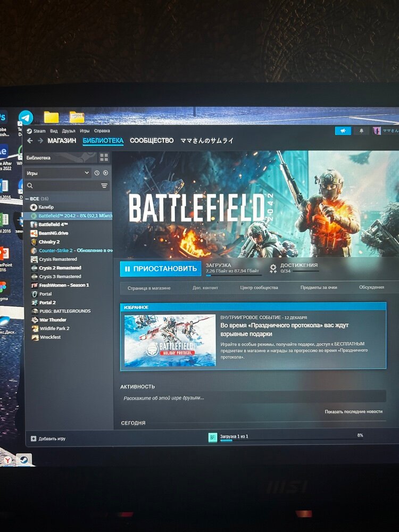Sort library by recent activity clock icon
The image size is (399, 532).
click(97, 173)
